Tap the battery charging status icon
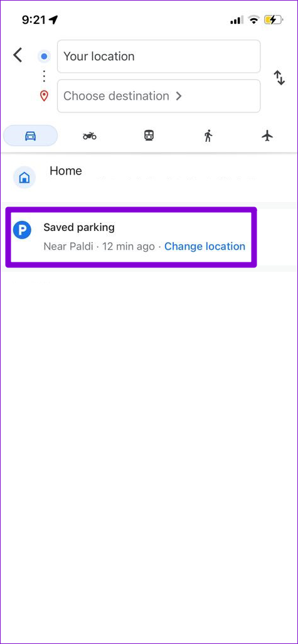The height and width of the screenshot is (644, 298). click(x=274, y=19)
